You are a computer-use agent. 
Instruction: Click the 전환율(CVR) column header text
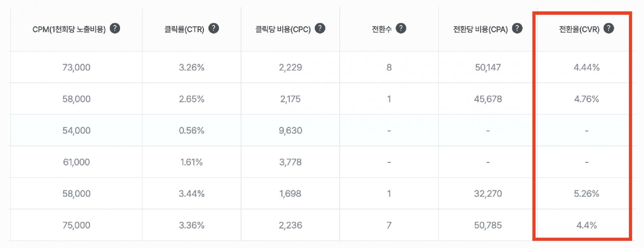[x=579, y=29]
